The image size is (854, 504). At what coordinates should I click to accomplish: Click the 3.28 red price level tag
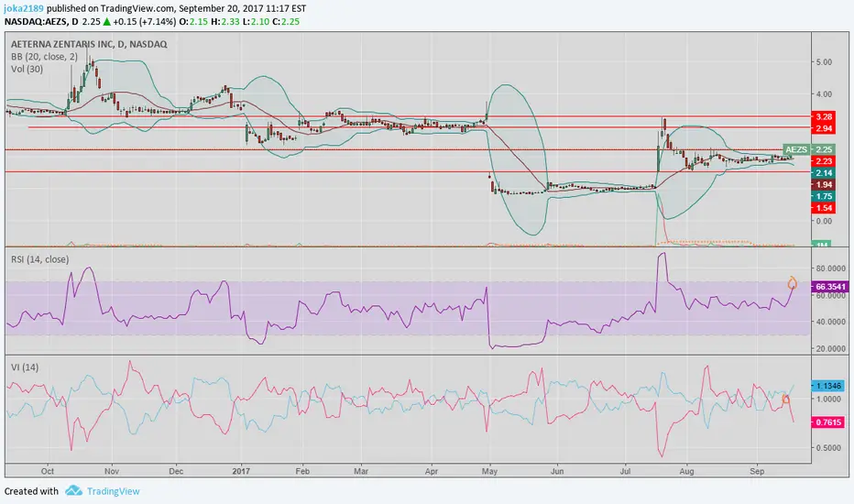pos(824,116)
